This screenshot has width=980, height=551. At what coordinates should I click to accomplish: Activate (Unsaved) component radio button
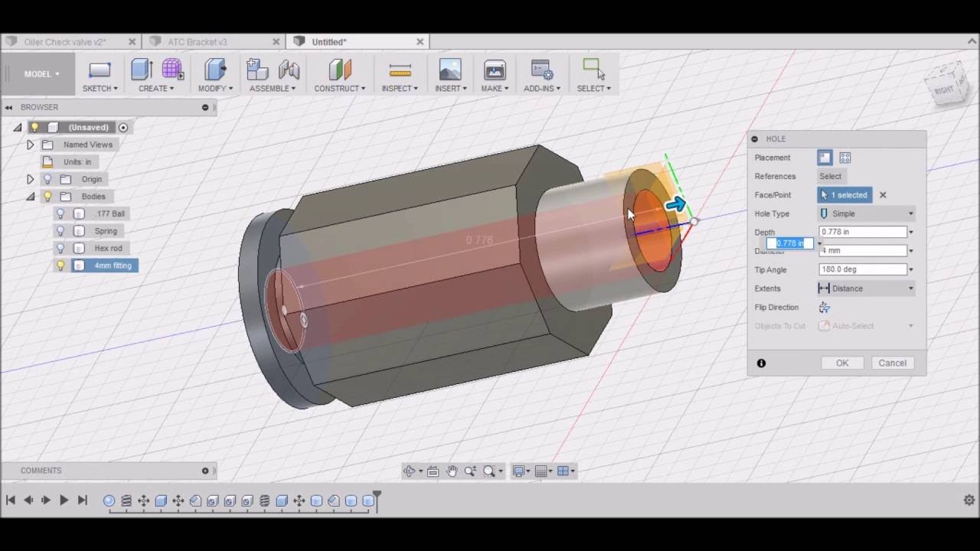[123, 127]
